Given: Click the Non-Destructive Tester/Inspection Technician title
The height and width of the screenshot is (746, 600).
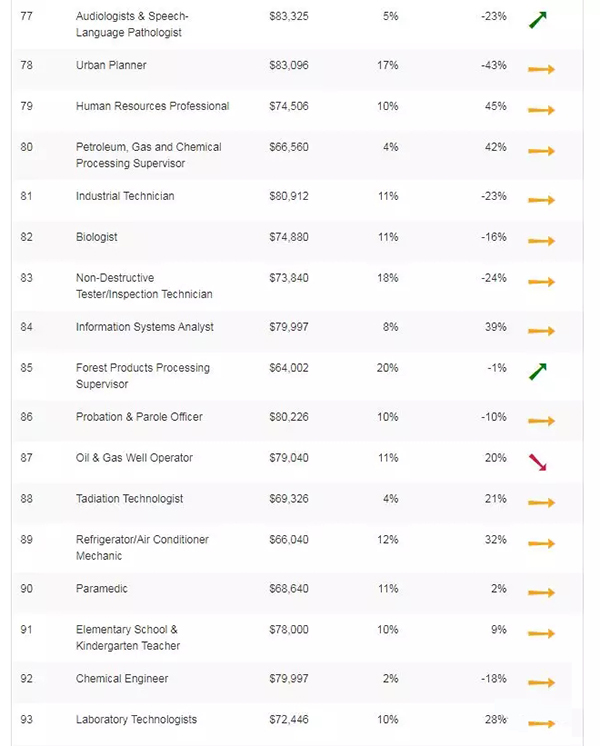Looking at the screenshot, I should (144, 286).
